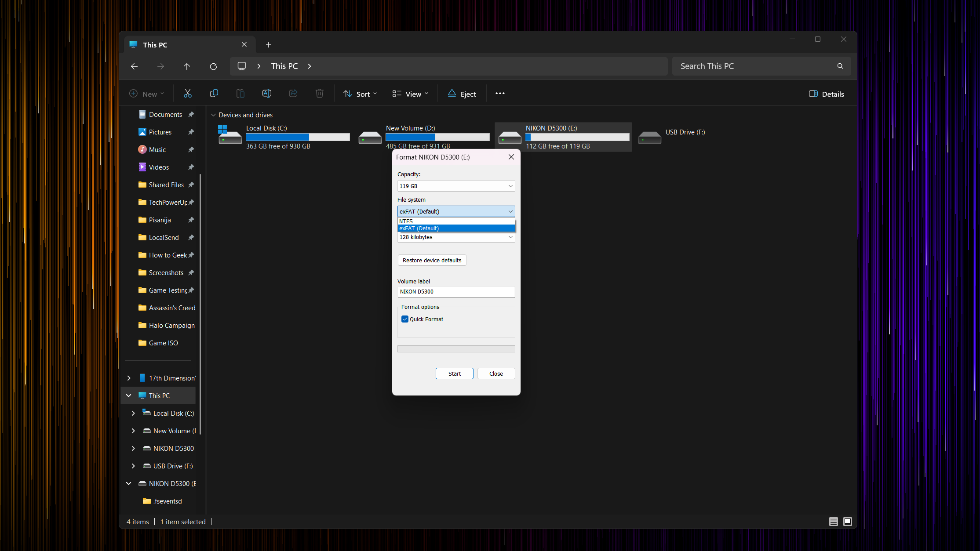Click the Copy icon in toolbar
Screen dimensions: 980x551
[x=214, y=94]
